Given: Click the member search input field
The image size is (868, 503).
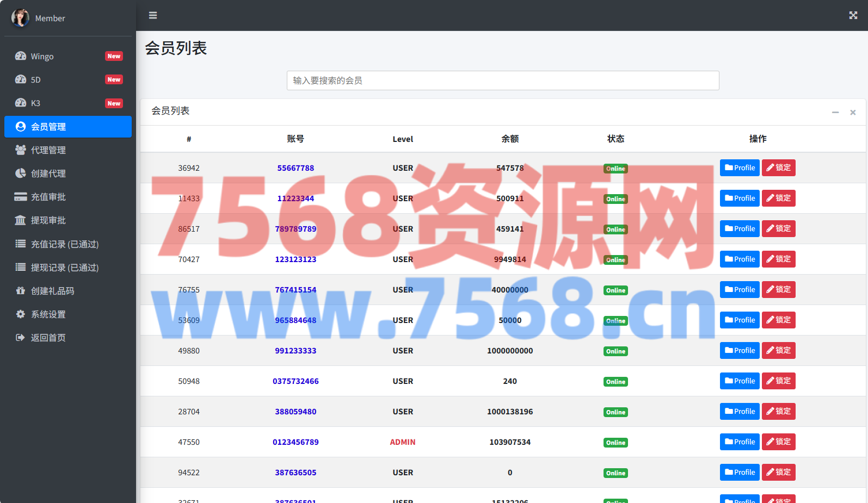Looking at the screenshot, I should [502, 80].
